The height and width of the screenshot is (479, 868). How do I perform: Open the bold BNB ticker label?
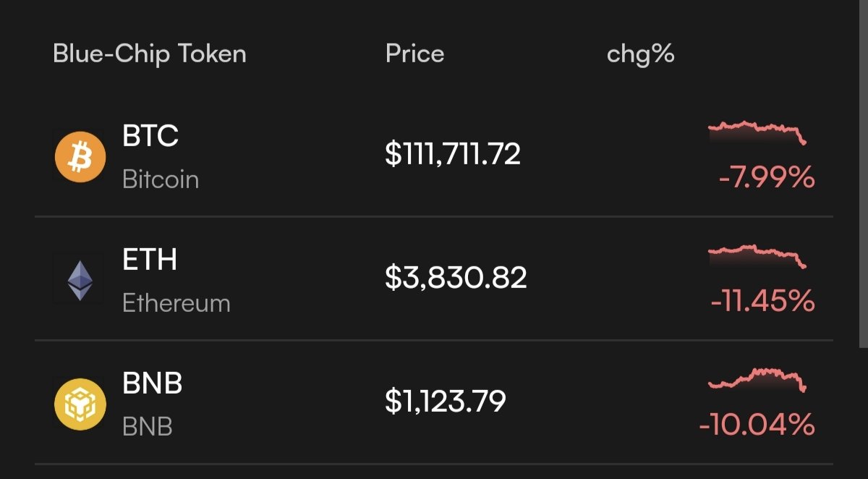pos(153,383)
